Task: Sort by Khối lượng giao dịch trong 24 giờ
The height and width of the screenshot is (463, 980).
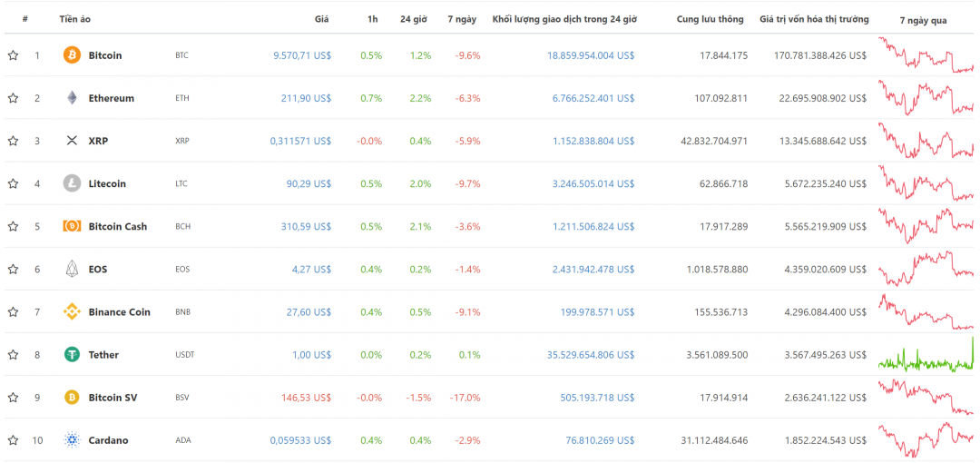Action: 564,19
